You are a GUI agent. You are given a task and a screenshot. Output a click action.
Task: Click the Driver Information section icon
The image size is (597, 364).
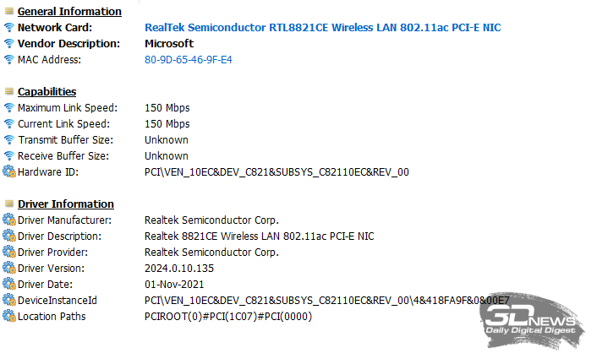pos(9,204)
